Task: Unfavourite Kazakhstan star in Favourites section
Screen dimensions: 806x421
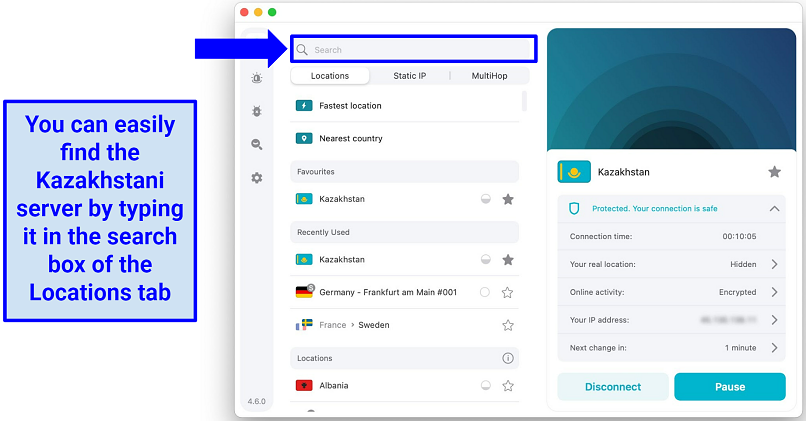Action: [508, 199]
